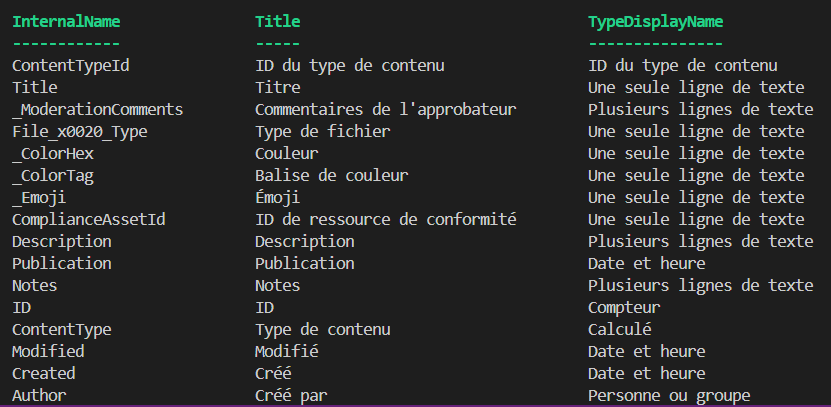Click the 'Personne ou groupe' type value
The width and height of the screenshot is (831, 407).
coord(669,396)
